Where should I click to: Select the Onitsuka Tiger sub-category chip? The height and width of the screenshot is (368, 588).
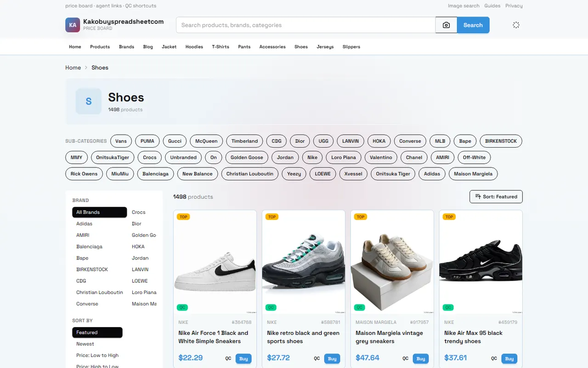(x=393, y=174)
